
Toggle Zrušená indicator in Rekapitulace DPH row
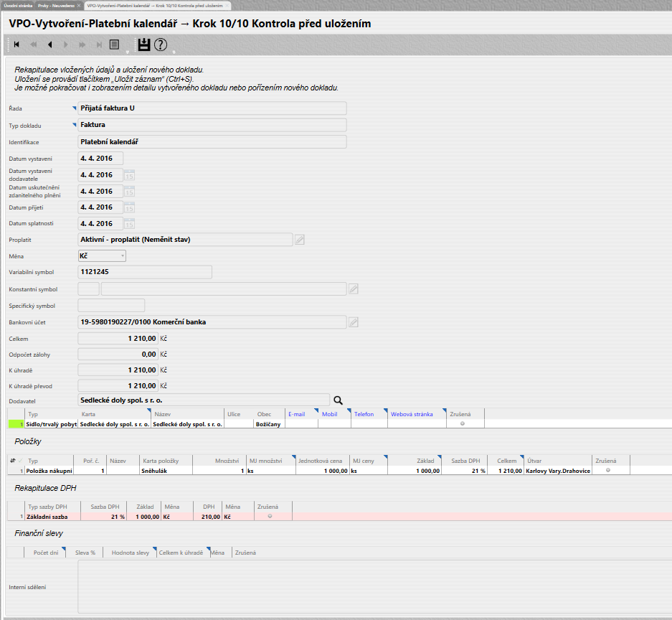point(270,516)
